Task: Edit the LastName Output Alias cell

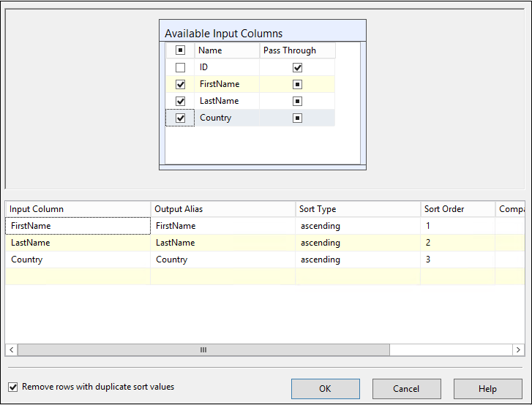Action: pos(222,243)
